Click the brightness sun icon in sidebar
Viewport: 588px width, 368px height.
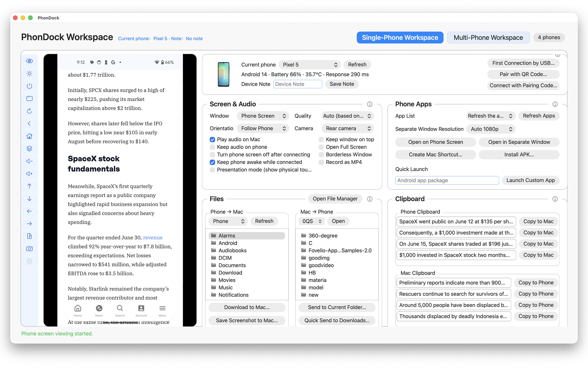pos(29,74)
